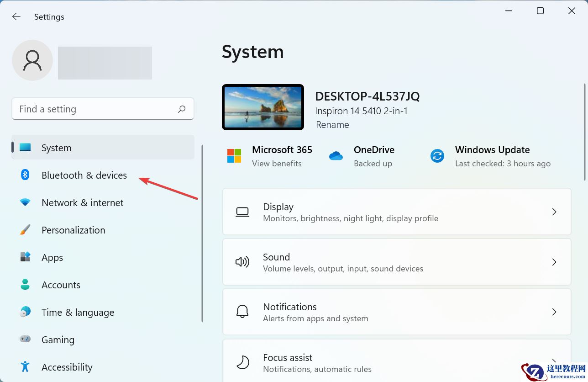Select the Personalization paintbrush icon
Image resolution: width=588 pixels, height=382 pixels.
pos(25,230)
